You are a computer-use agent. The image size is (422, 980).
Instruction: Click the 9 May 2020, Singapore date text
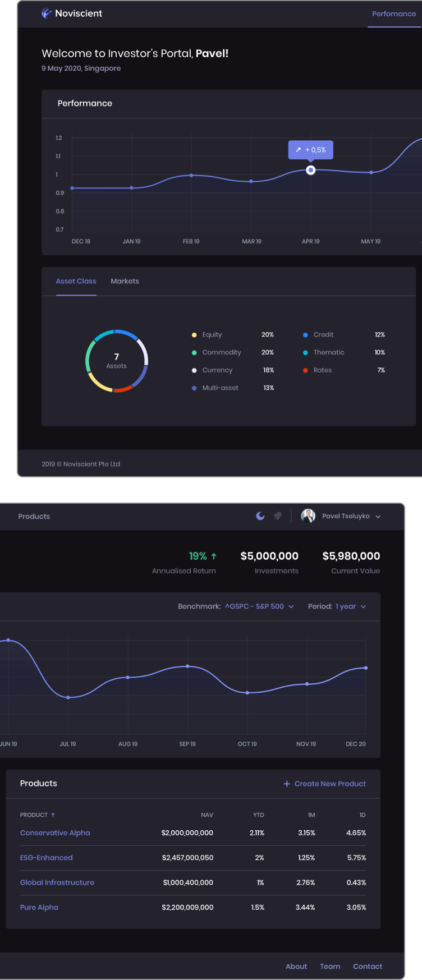click(81, 68)
